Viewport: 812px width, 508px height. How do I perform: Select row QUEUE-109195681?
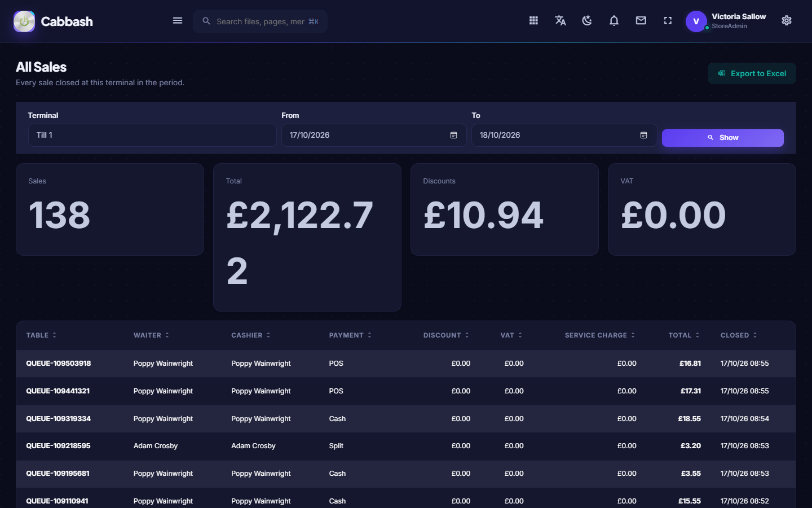click(406, 474)
